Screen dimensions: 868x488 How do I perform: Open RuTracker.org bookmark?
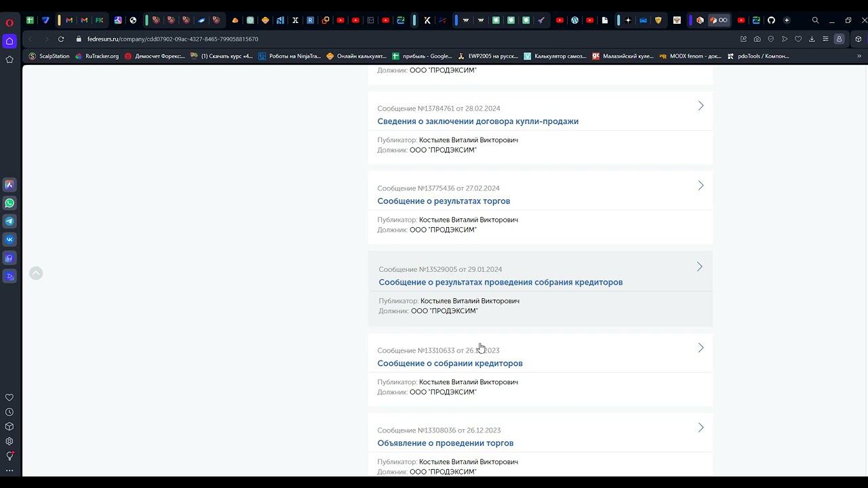click(97, 56)
